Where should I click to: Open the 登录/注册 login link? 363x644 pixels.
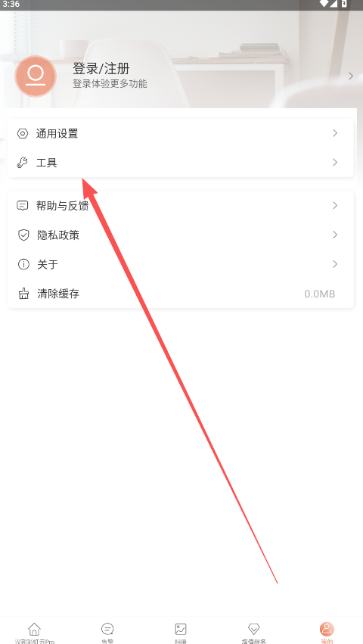pos(101,68)
